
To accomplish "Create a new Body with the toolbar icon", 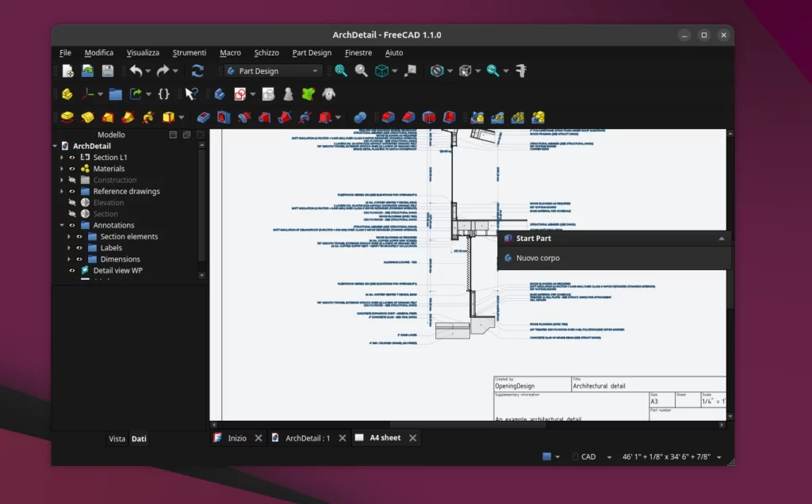I will (x=220, y=94).
